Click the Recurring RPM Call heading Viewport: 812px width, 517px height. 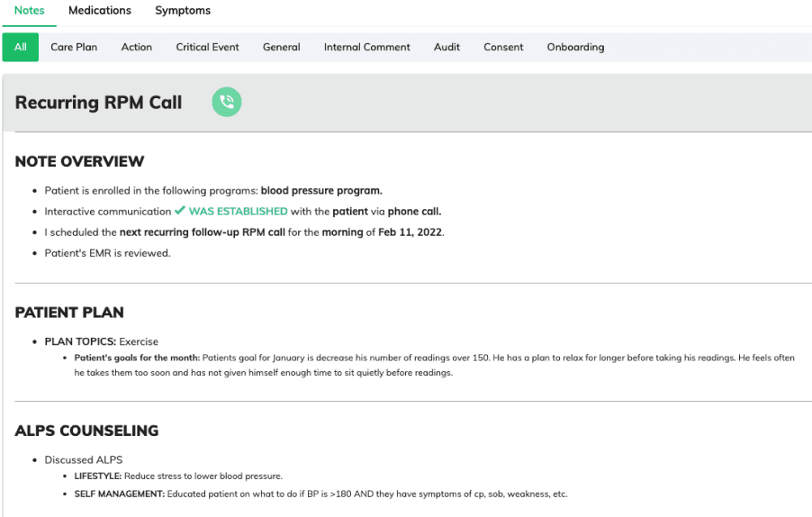point(99,103)
